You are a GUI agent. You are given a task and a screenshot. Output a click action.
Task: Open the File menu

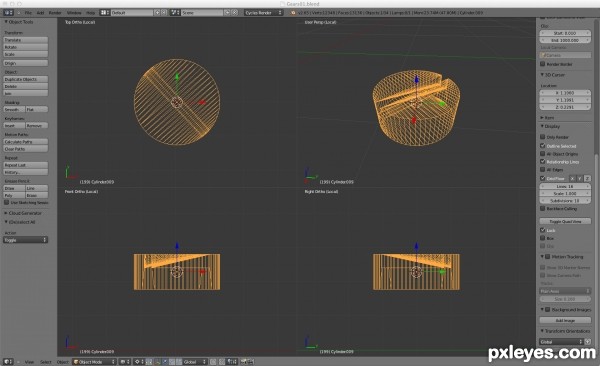[x=28, y=13]
